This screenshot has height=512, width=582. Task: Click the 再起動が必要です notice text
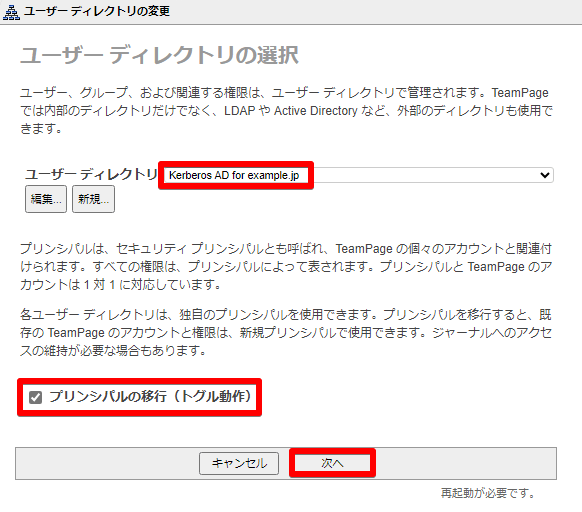point(488,493)
